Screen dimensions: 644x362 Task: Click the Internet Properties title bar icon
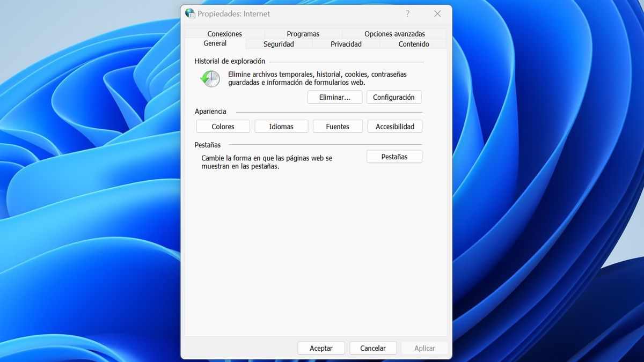click(190, 13)
